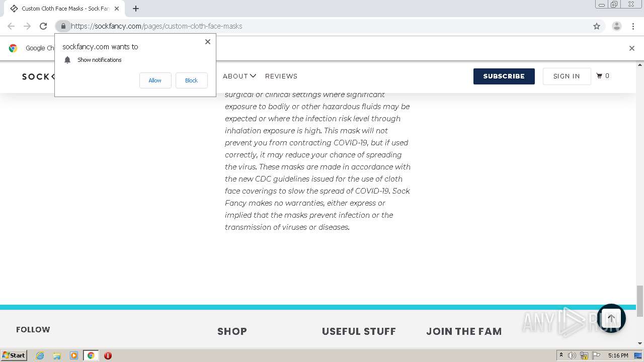
Task: Click the SUBSCRIBE button
Action: tap(504, 76)
